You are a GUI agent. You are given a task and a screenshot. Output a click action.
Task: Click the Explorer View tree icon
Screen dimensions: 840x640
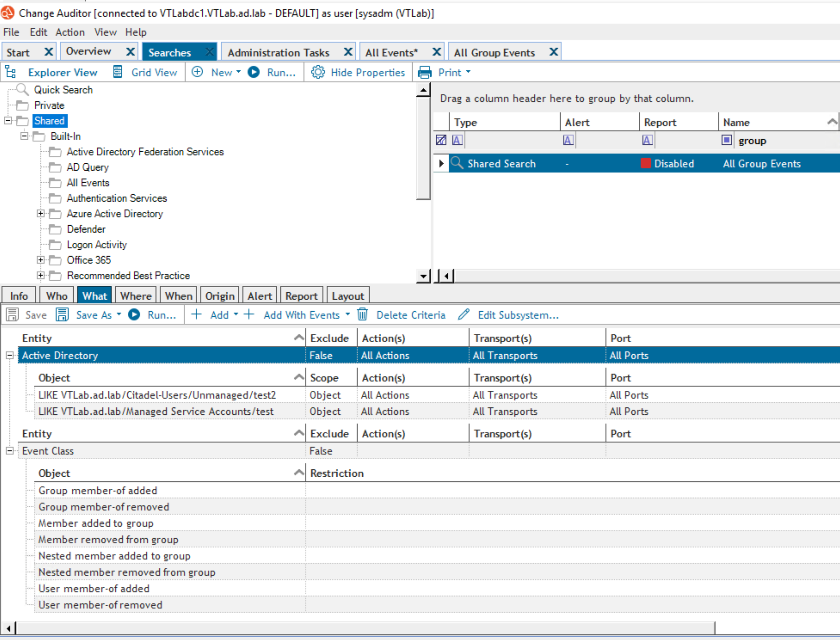coord(11,72)
